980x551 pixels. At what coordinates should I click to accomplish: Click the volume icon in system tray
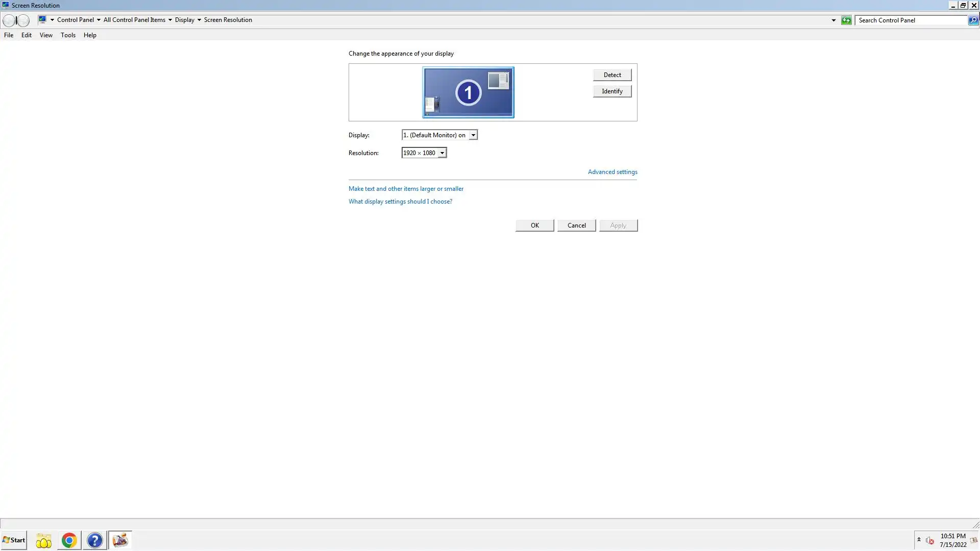(929, 541)
